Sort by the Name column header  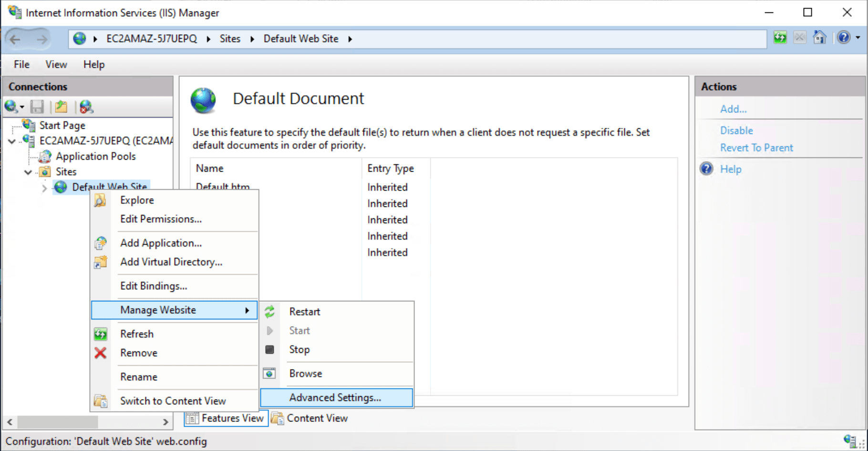tap(276, 168)
